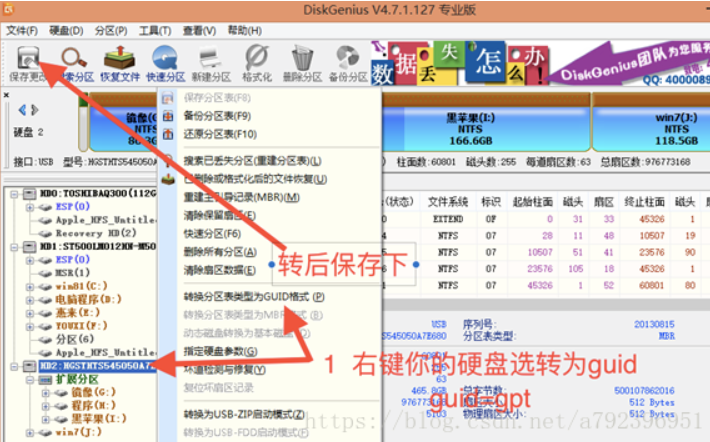Expand the win7(J:) tree node
The height and width of the screenshot is (442, 710).
point(30,432)
